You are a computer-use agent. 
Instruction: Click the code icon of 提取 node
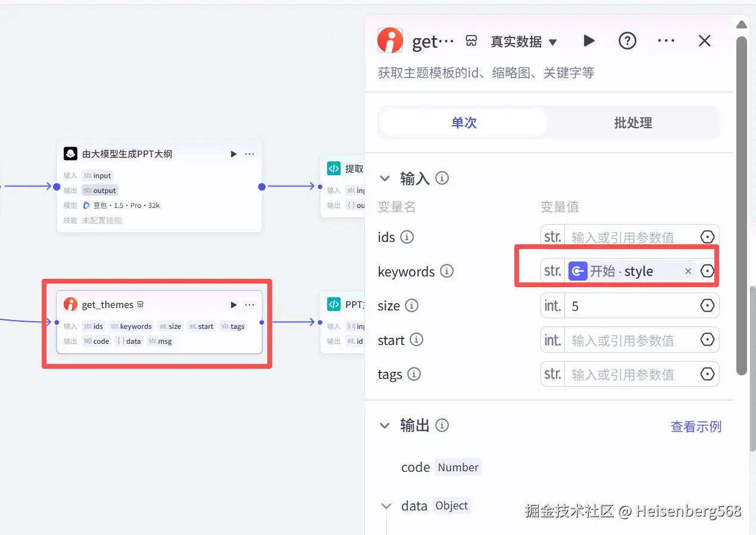(x=334, y=169)
